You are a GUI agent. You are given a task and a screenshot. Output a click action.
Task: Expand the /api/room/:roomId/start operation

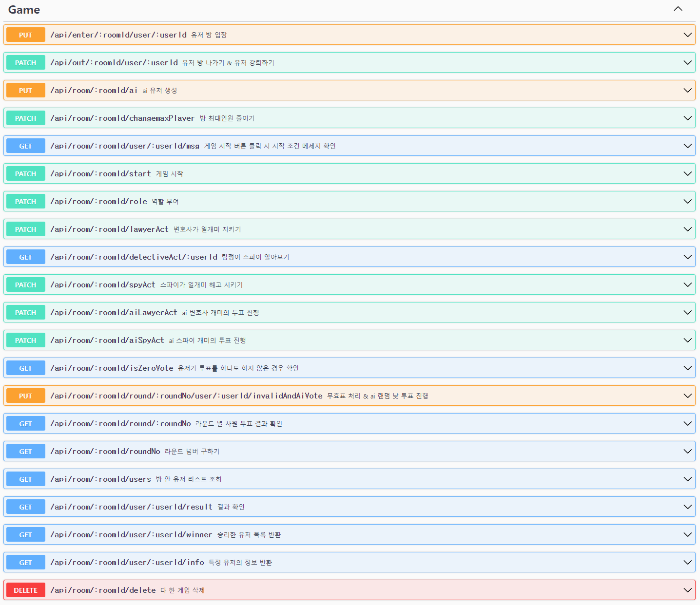point(687,173)
